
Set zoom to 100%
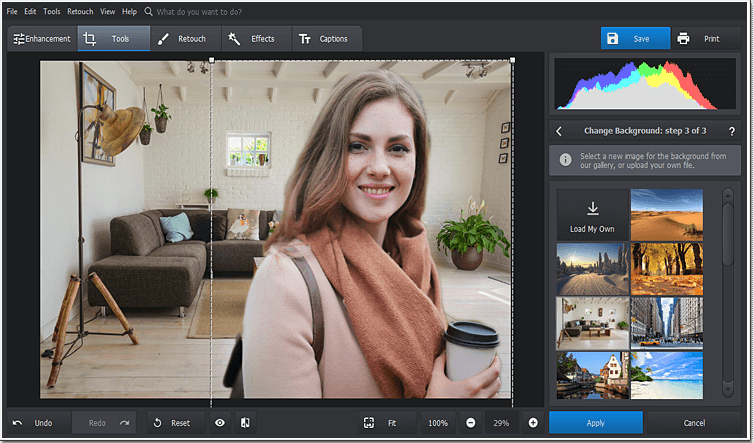pos(438,423)
